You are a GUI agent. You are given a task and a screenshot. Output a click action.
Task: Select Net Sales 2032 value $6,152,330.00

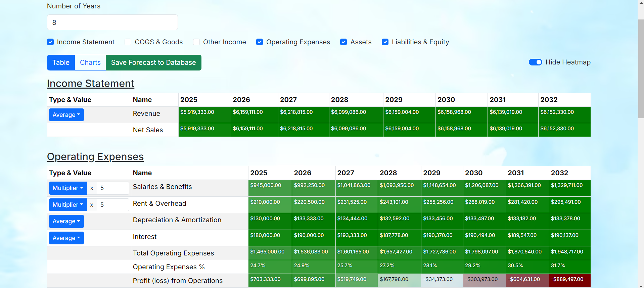pos(564,130)
